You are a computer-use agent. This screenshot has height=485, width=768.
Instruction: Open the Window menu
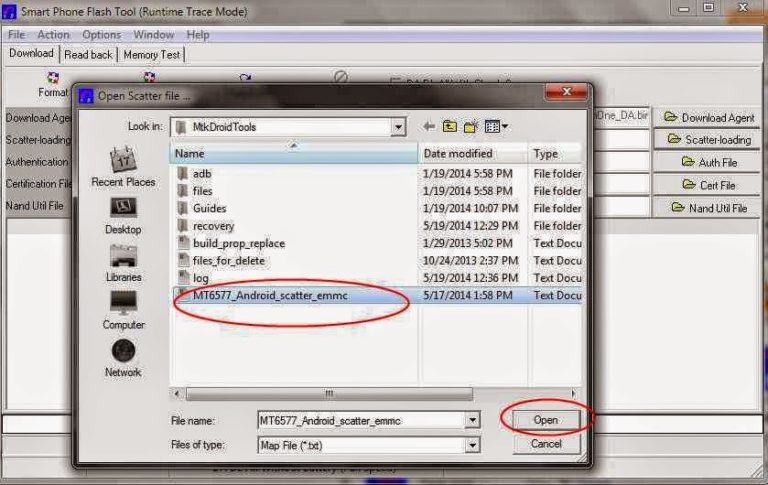click(153, 35)
